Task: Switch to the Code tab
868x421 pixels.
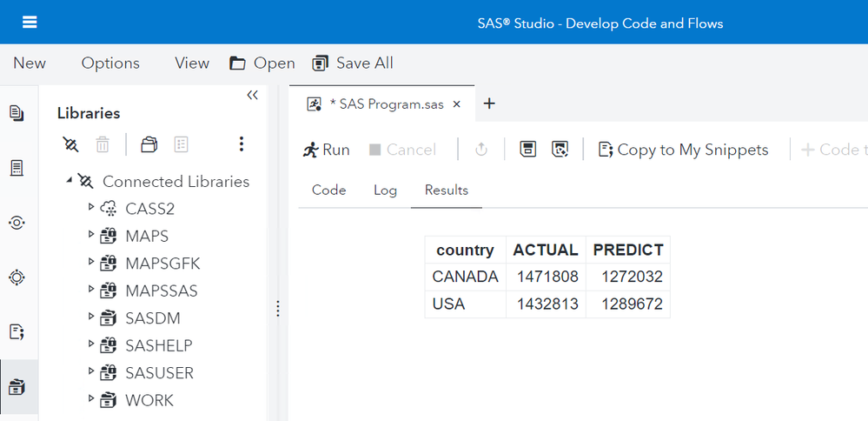Action: 328,190
